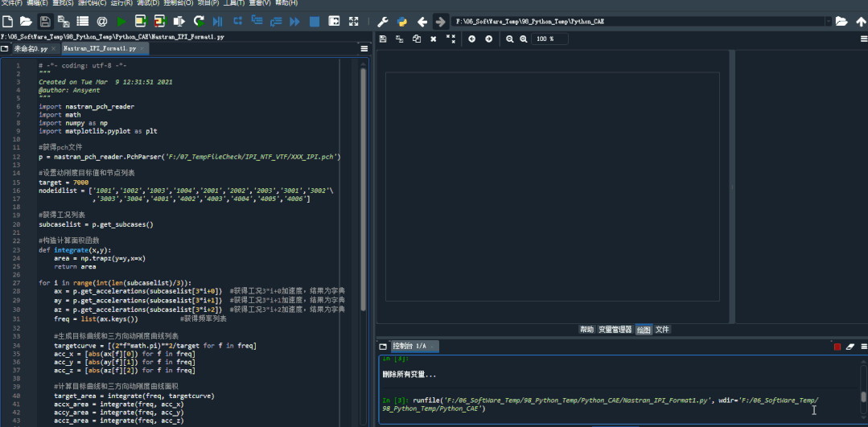Remove the current plot

tap(434, 39)
